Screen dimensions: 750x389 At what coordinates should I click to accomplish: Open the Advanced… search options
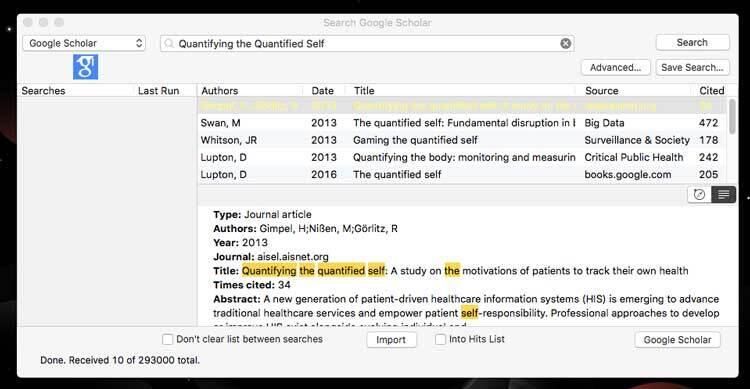(616, 67)
